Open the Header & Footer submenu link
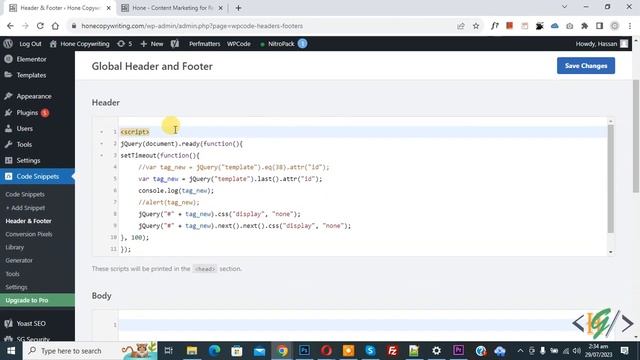Viewport: 640px width, 360px height. click(29, 221)
